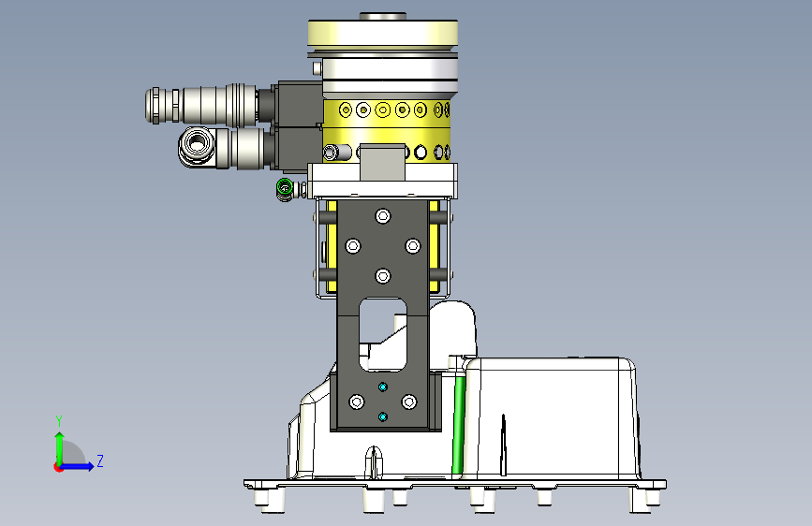812x526 pixels.
Task: Click the open end of the lower elbow fitting
Action: click(x=197, y=141)
